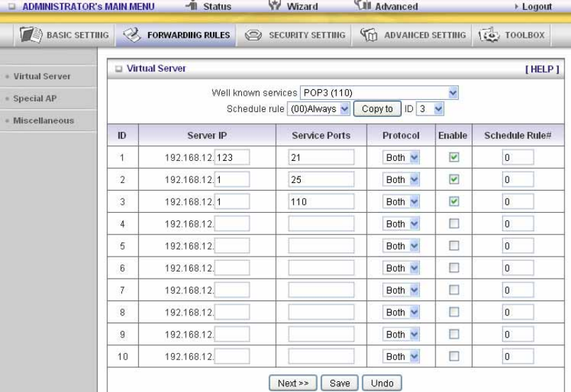Image resolution: width=571 pixels, height=392 pixels.
Task: Check Enable for rule ID 9
Action: pos(454,334)
